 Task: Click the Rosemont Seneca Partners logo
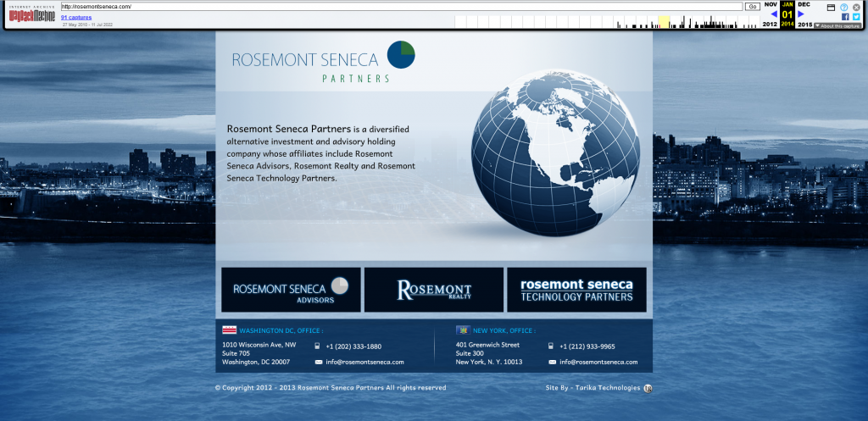pyautogui.click(x=323, y=62)
